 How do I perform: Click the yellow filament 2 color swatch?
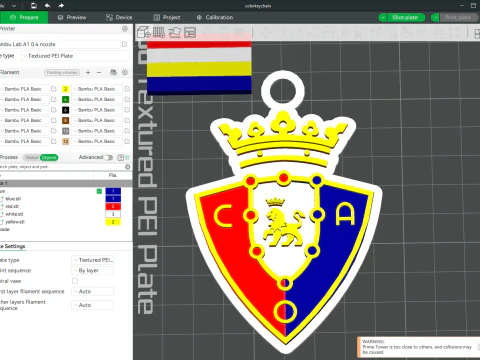pyautogui.click(x=66, y=89)
